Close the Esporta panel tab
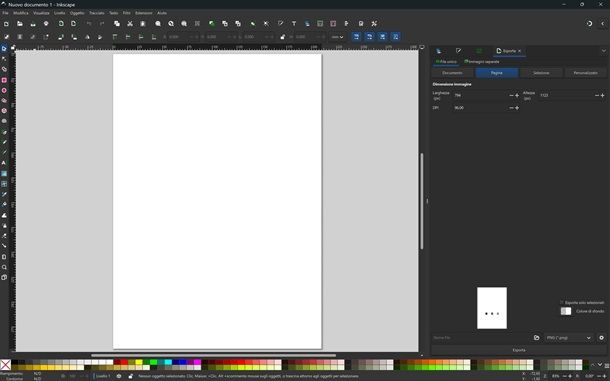This screenshot has width=610, height=381. point(519,51)
